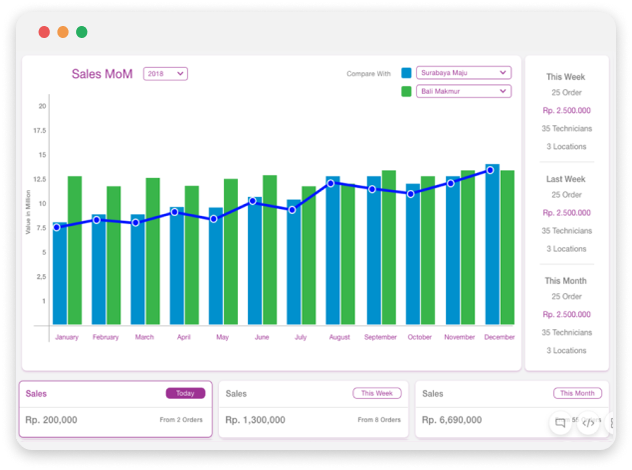Click the partially visible icon right of code icon
The height and width of the screenshot is (470, 632).
point(609,423)
